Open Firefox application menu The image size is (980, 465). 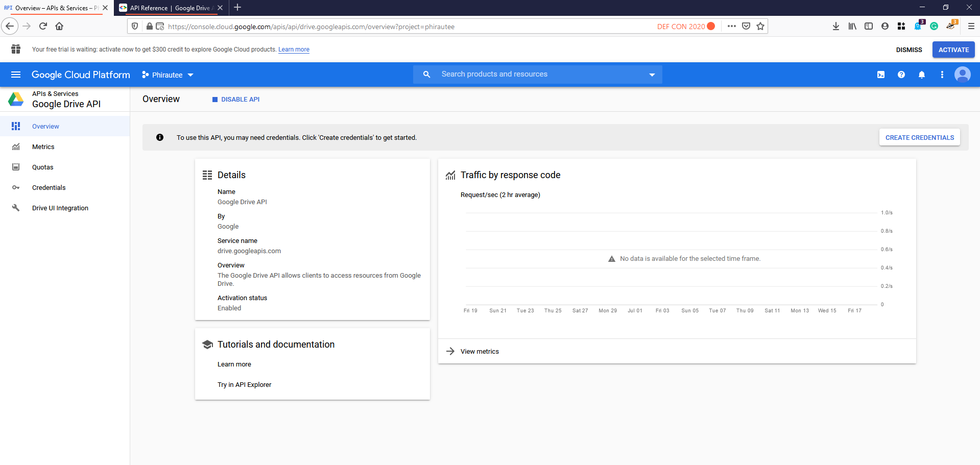971,26
